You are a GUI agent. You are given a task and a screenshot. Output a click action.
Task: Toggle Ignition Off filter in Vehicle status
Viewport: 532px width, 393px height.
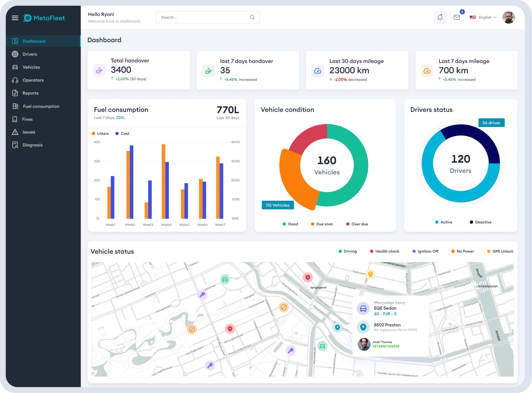pyautogui.click(x=425, y=251)
